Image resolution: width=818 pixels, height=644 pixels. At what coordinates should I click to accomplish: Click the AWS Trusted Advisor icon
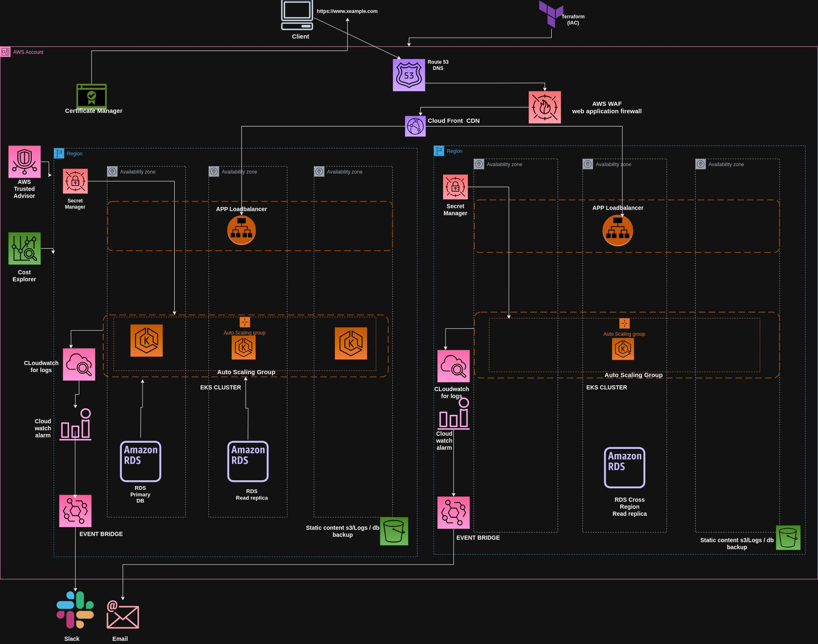tap(25, 162)
